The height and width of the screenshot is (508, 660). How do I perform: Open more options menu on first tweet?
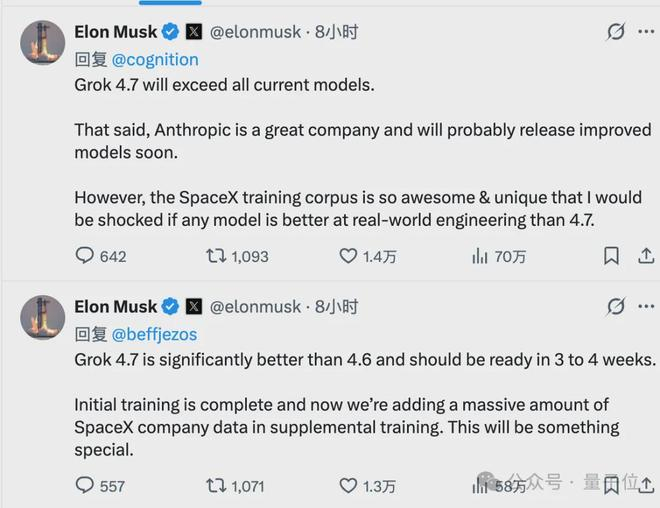click(646, 32)
